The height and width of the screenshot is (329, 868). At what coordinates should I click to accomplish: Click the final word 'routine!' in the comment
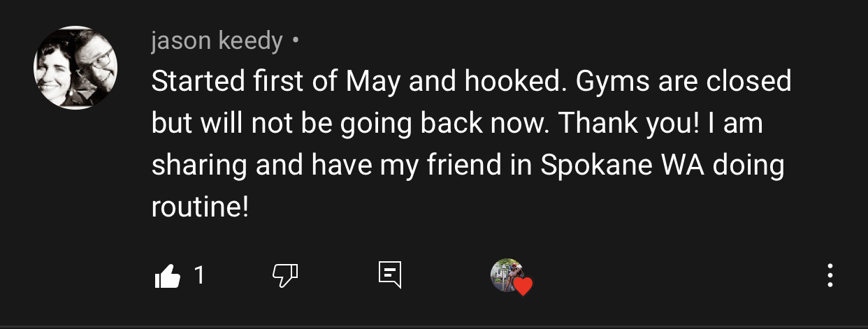click(x=200, y=208)
